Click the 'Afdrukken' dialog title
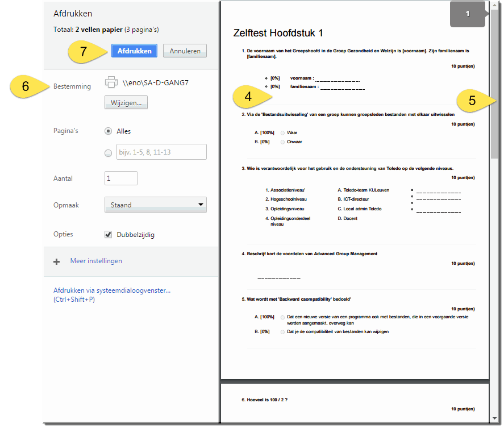The image size is (504, 428). pyautogui.click(x=73, y=14)
